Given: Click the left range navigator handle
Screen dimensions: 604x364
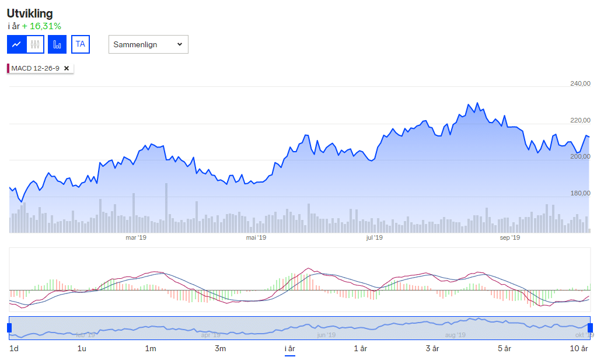Looking at the screenshot, I should (x=9, y=328).
